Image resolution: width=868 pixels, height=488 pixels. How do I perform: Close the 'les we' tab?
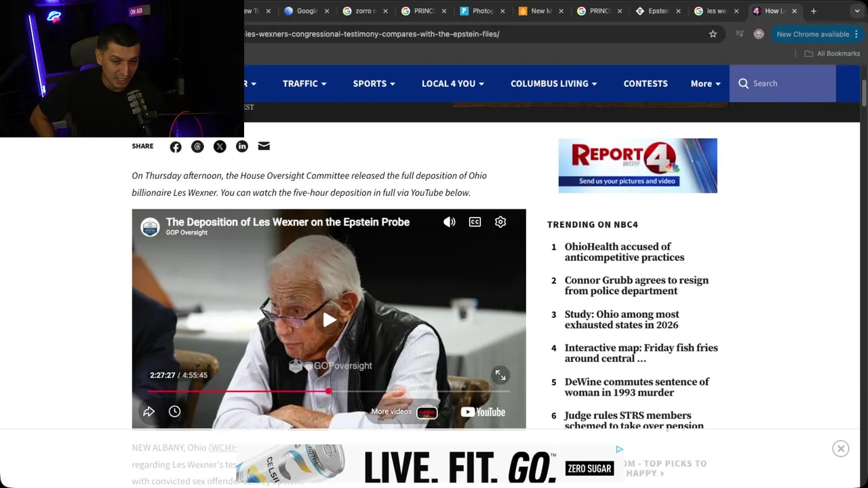tap(736, 11)
